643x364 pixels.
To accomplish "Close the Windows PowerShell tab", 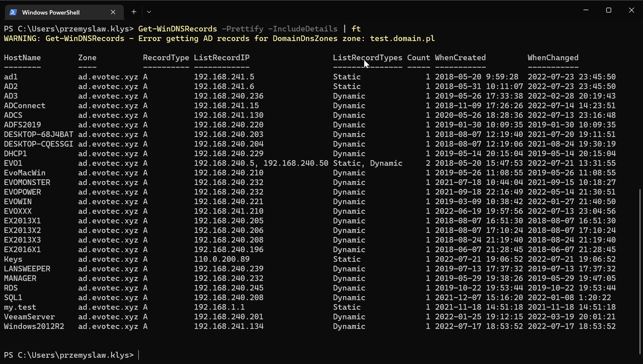I will coord(113,12).
